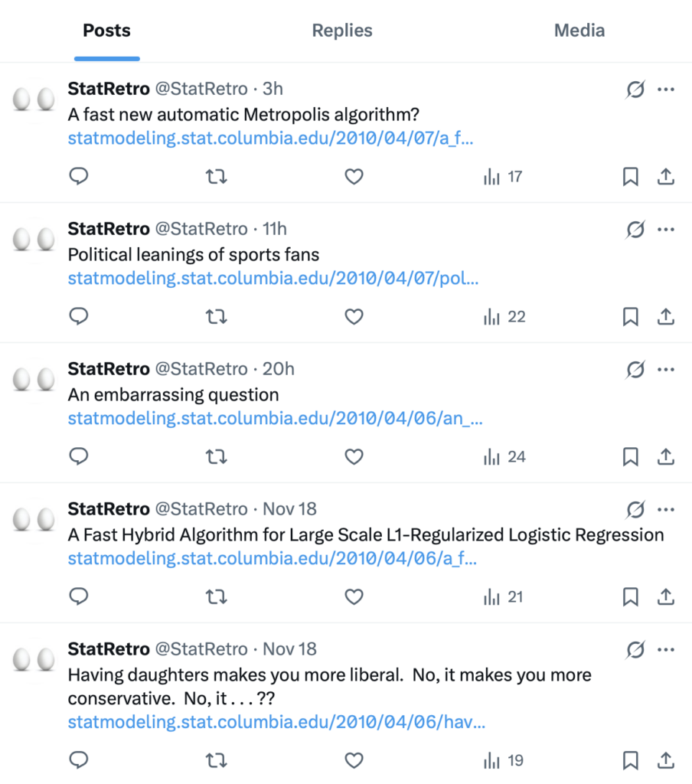The image size is (692, 784).
Task: Open the statmodeling link for Political leanings post
Action: pos(273,279)
